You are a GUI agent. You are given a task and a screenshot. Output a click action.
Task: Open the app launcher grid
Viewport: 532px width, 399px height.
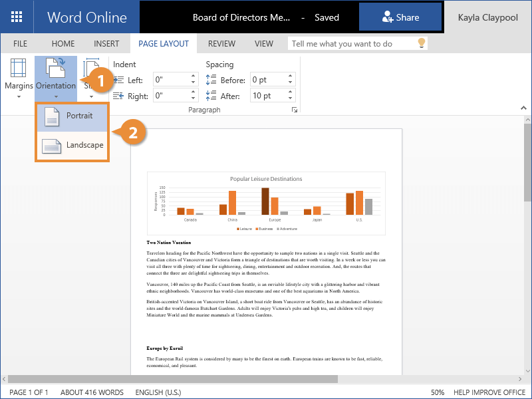point(17,18)
